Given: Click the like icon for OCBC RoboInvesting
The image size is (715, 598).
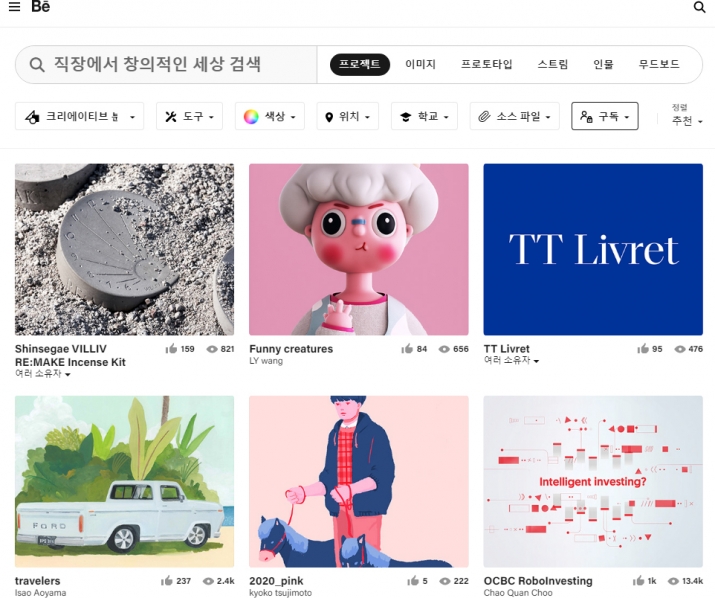Looking at the screenshot, I should (638, 581).
